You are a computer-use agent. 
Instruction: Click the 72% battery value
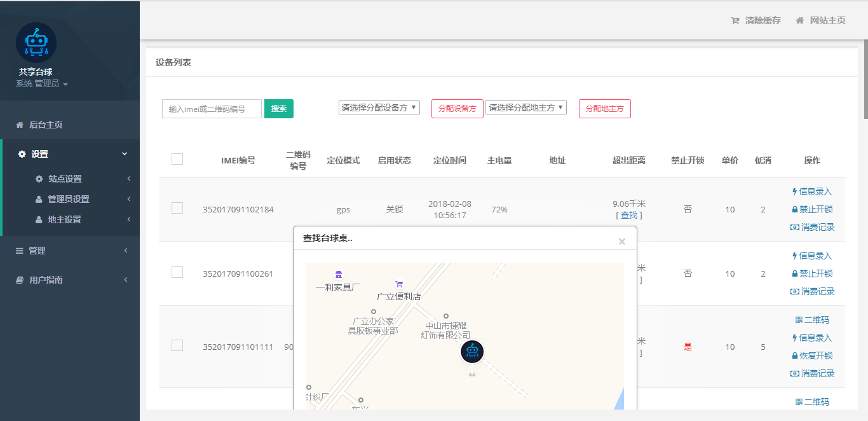click(x=499, y=209)
